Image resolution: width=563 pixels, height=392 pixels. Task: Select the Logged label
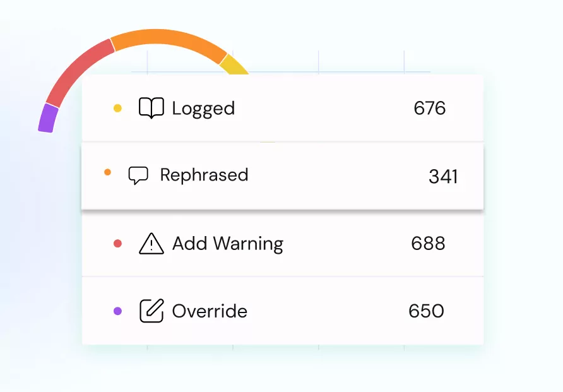(x=203, y=109)
